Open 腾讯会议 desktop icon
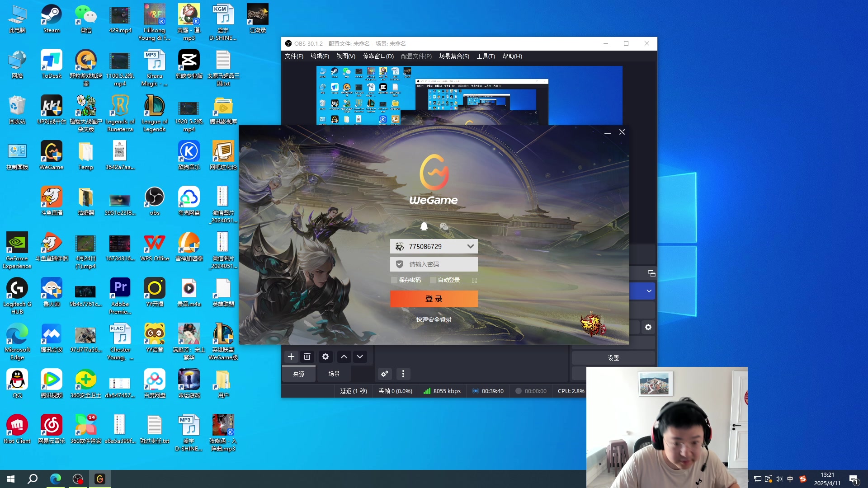This screenshot has width=868, height=488. pos(52,338)
